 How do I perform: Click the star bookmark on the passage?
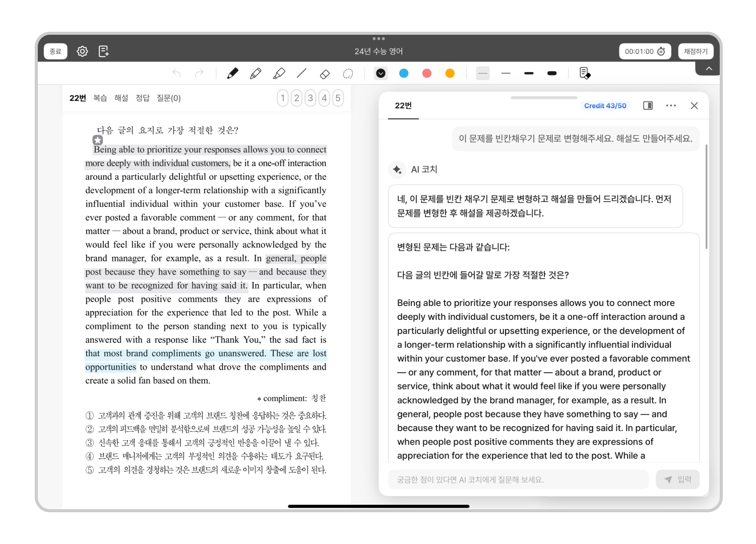coord(98,140)
